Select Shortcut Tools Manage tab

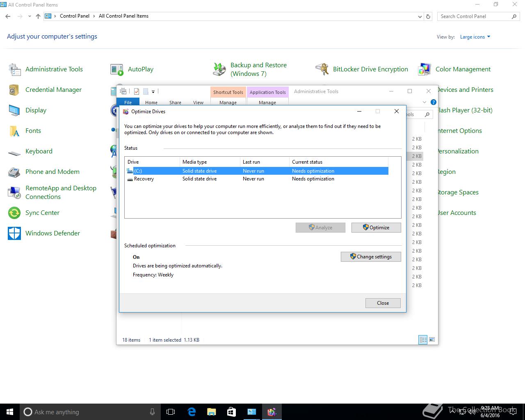(x=228, y=103)
